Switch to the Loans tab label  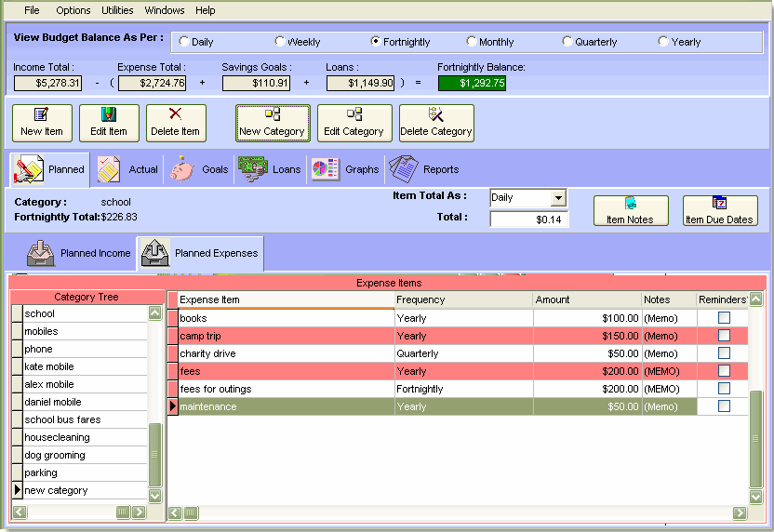click(x=287, y=169)
